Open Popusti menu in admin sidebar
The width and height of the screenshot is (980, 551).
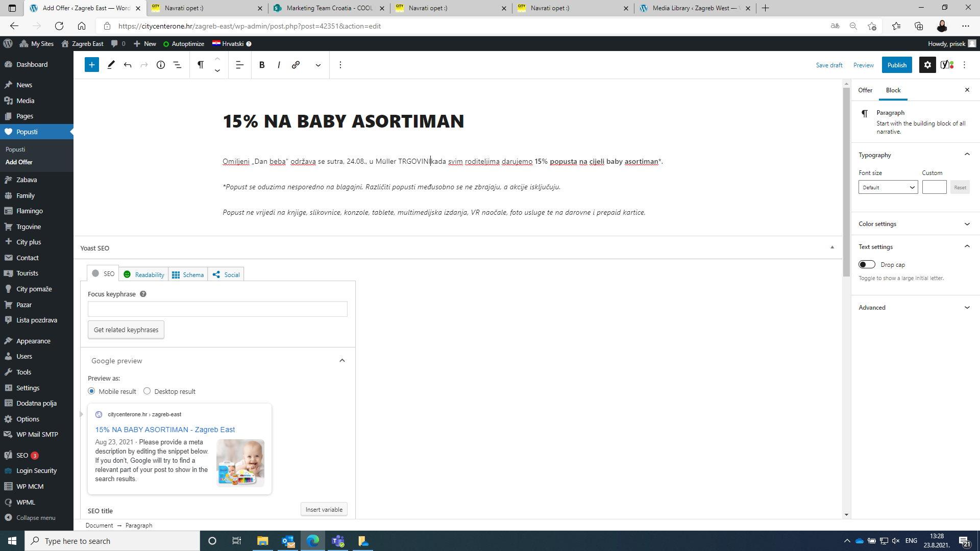[37, 132]
